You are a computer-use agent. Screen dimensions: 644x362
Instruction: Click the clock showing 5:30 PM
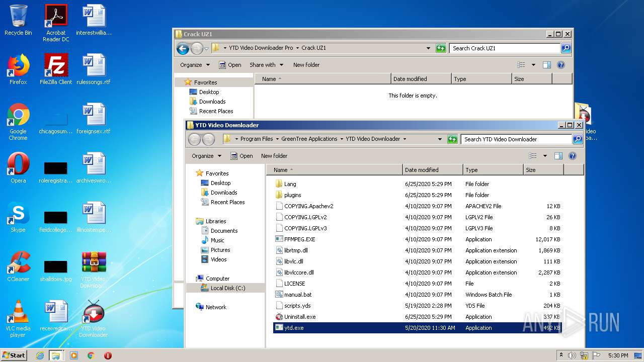tap(618, 355)
